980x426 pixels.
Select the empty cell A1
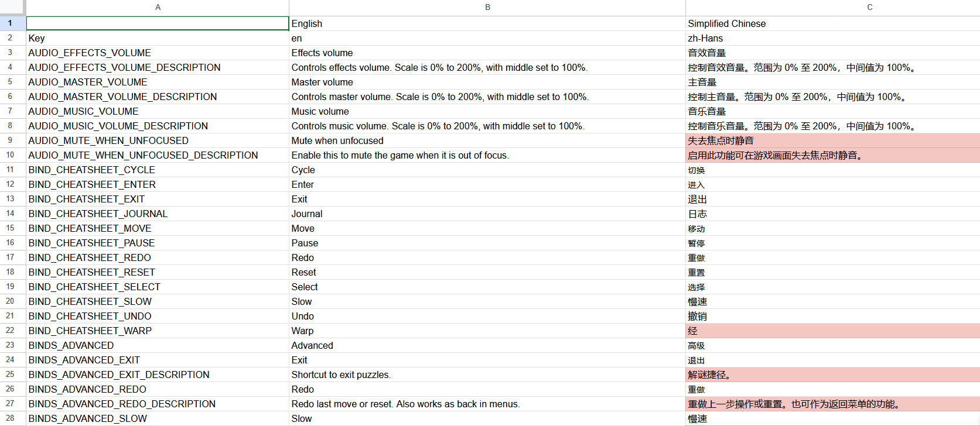click(x=157, y=23)
